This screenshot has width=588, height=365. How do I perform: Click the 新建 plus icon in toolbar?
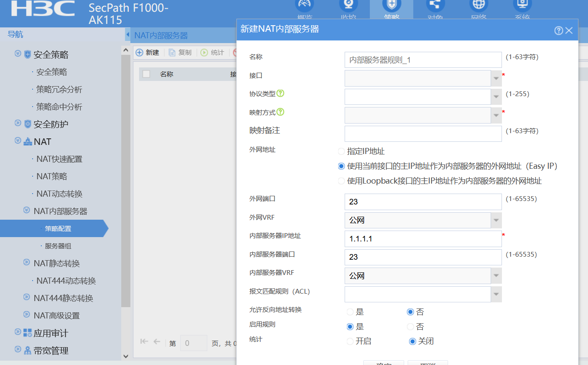coord(140,53)
